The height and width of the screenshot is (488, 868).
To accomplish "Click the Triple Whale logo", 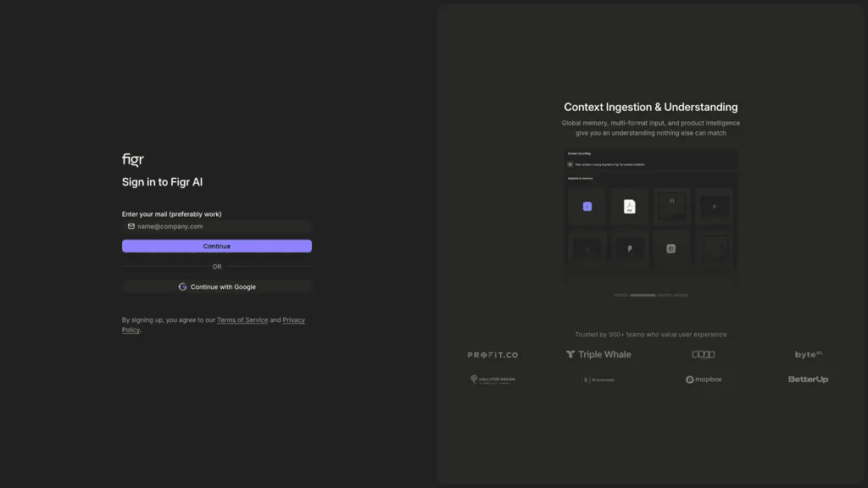I will pos(598,354).
